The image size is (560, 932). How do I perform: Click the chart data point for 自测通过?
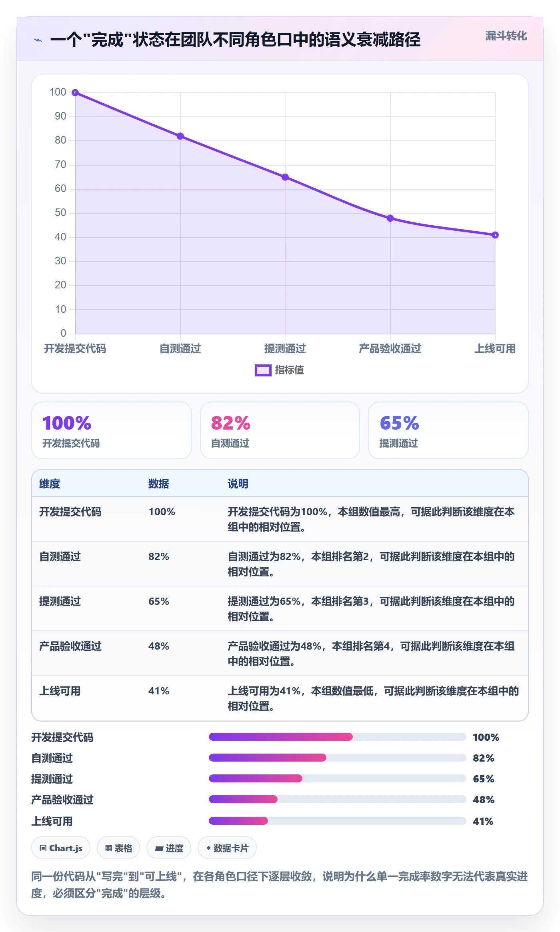coord(180,136)
